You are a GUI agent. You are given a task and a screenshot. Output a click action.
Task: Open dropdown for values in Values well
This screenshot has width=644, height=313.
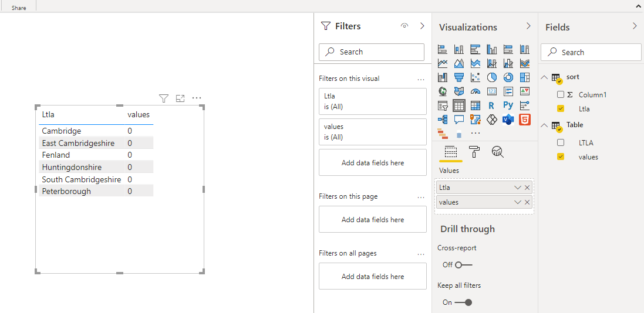coord(518,202)
